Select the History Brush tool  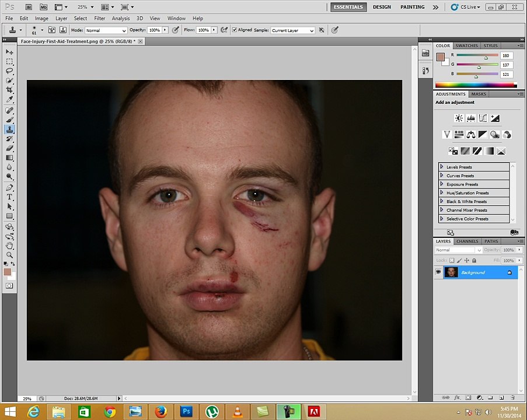pos(9,139)
